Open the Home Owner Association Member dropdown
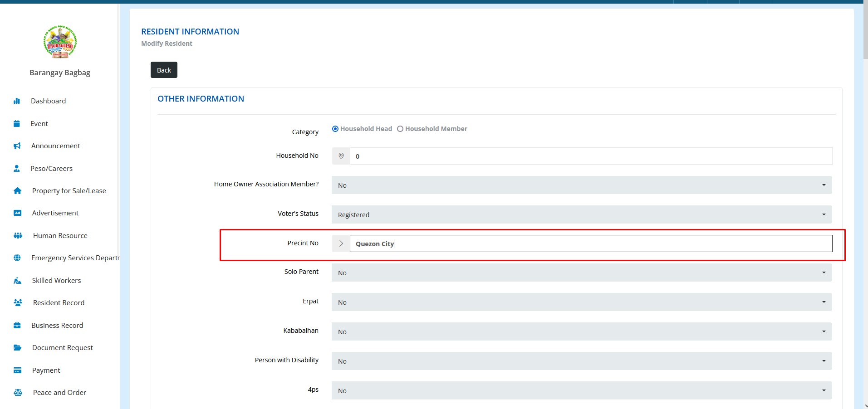The image size is (868, 409). tap(581, 185)
